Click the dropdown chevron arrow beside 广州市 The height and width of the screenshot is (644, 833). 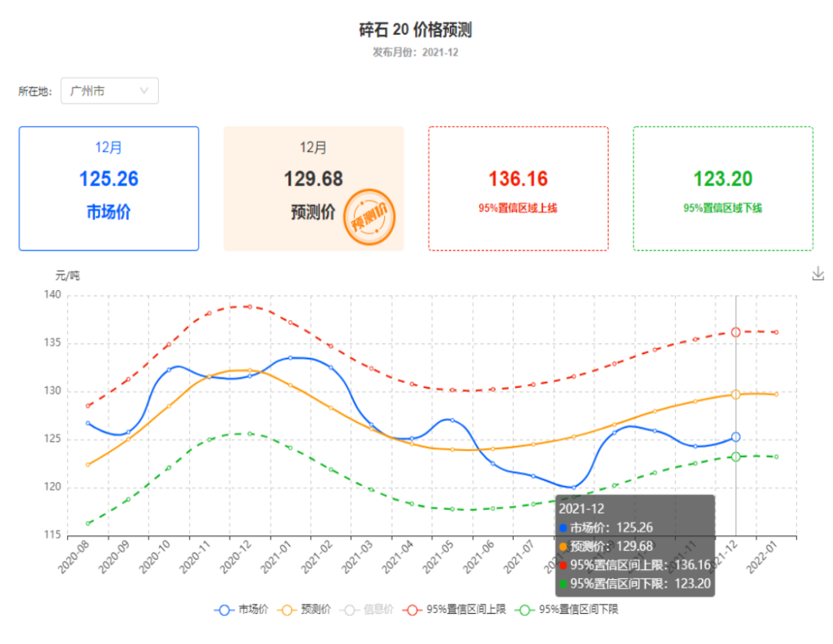(x=144, y=91)
